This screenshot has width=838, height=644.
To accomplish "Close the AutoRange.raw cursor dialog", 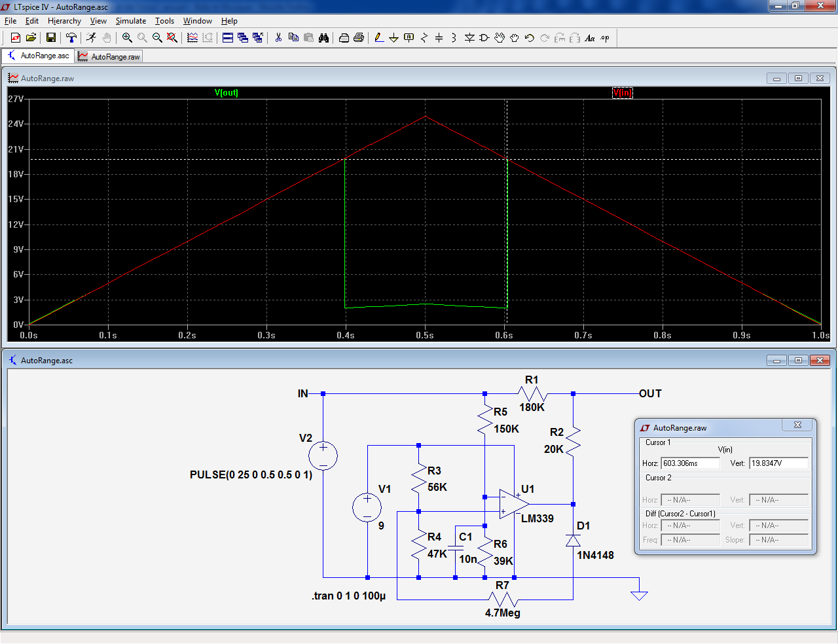I will coord(797,425).
